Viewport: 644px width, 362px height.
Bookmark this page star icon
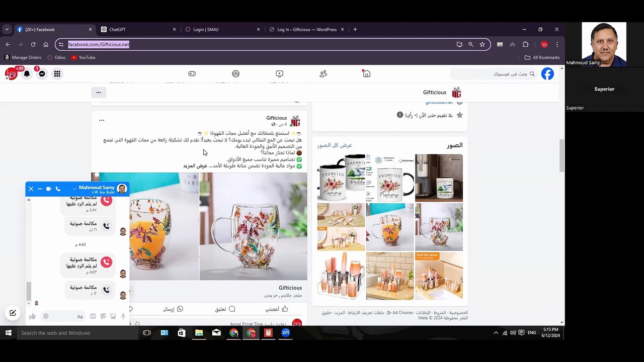482,44
